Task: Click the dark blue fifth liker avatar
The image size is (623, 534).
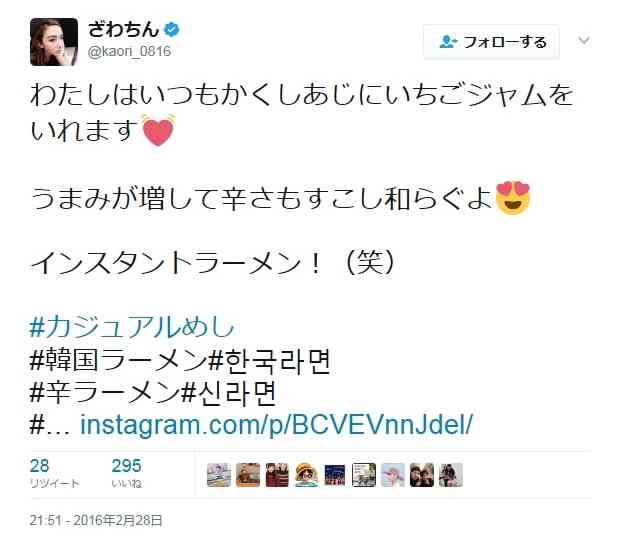Action: pyautogui.click(x=335, y=475)
